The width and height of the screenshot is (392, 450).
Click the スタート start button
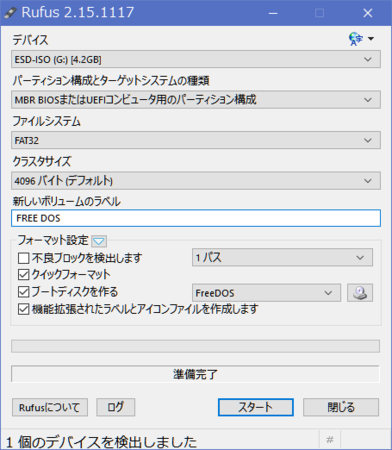256,407
